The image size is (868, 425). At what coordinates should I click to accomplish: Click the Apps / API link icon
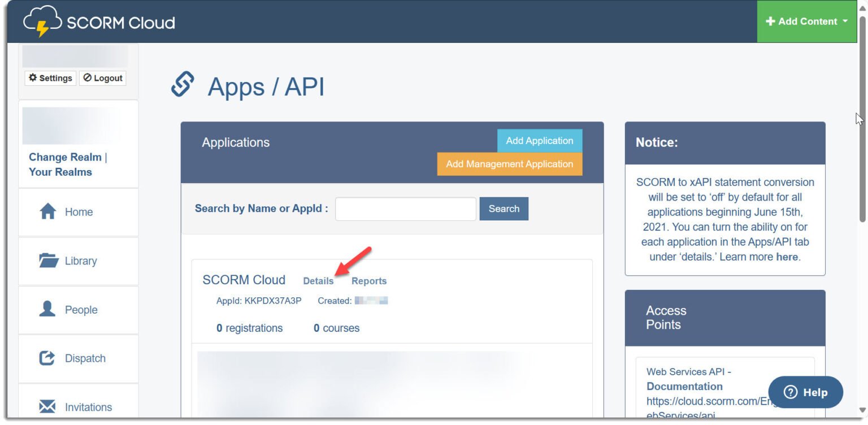coord(183,85)
